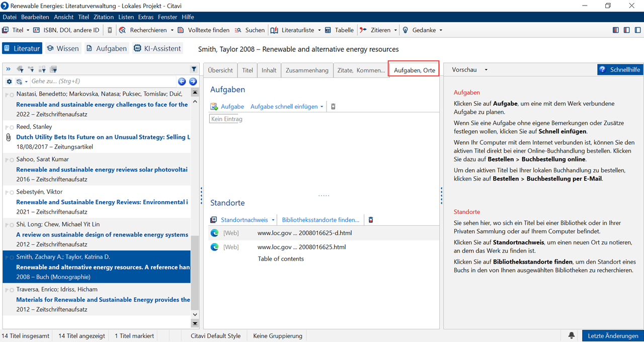Viewport: 644px width, 342px height.
Task: Go forward with the blue right arrow
Action: (193, 81)
